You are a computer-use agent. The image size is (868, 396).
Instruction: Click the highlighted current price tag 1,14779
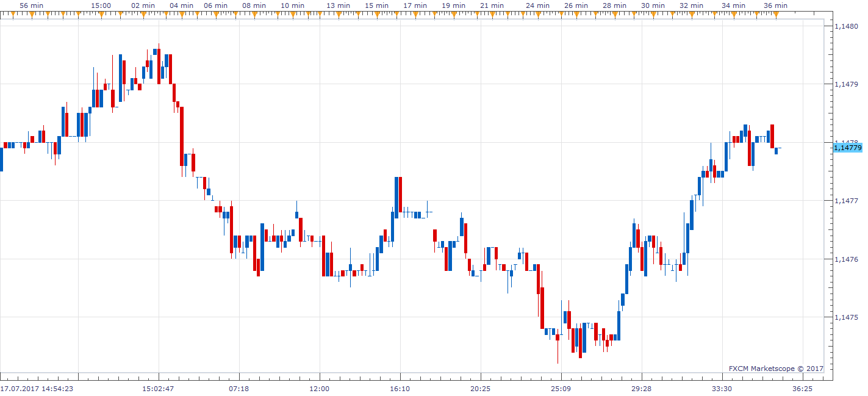click(848, 148)
